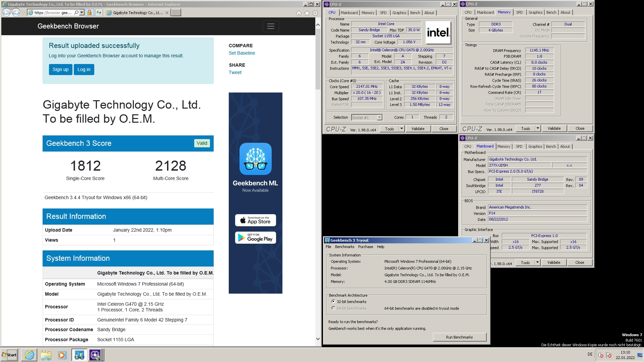Open Internet Explorer from taskbar
This screenshot has height=362, width=644.
pos(30,355)
